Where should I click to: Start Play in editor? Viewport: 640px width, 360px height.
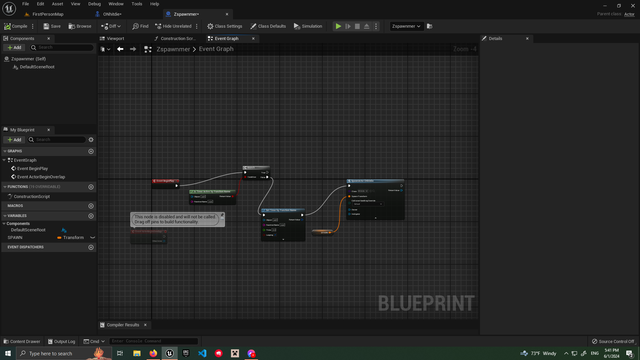pos(338,26)
